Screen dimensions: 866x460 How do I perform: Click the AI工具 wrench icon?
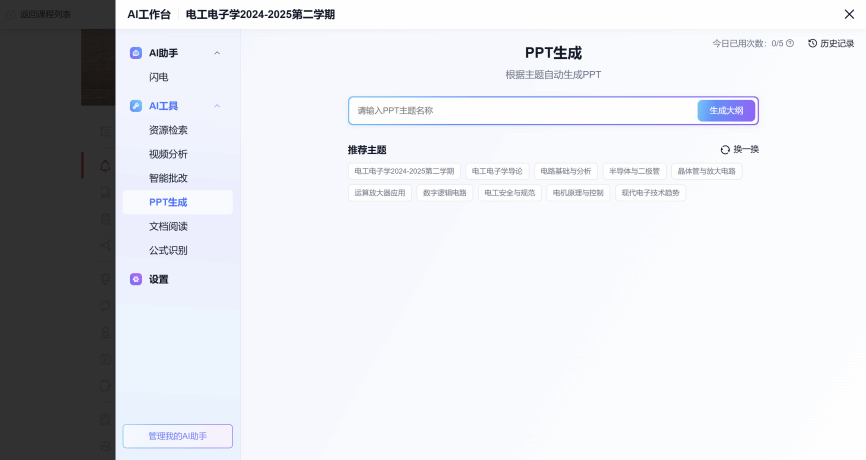click(x=136, y=106)
